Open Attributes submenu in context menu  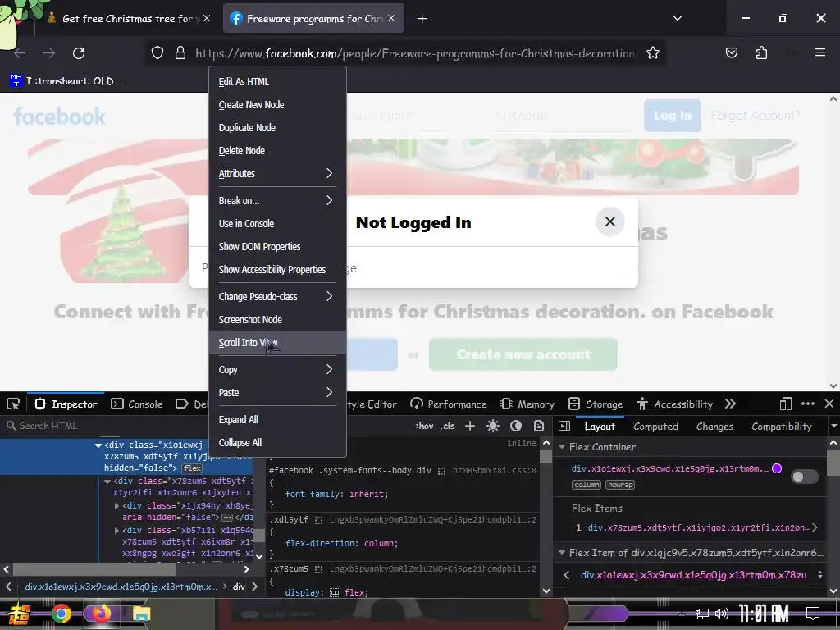pos(277,174)
